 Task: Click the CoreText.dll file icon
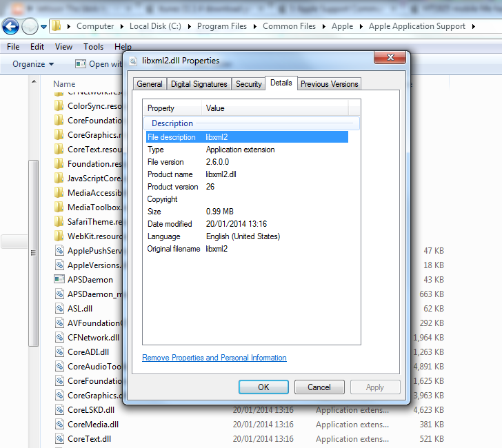[x=59, y=439]
